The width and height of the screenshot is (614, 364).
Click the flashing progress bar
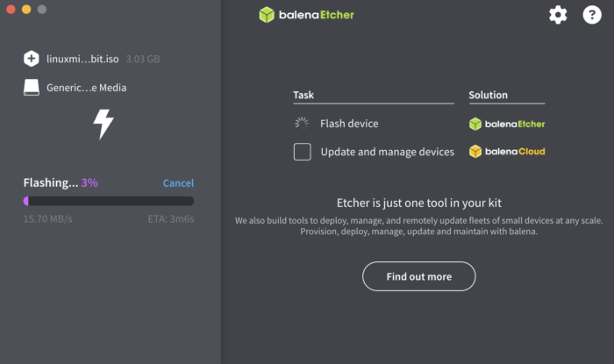pos(109,201)
